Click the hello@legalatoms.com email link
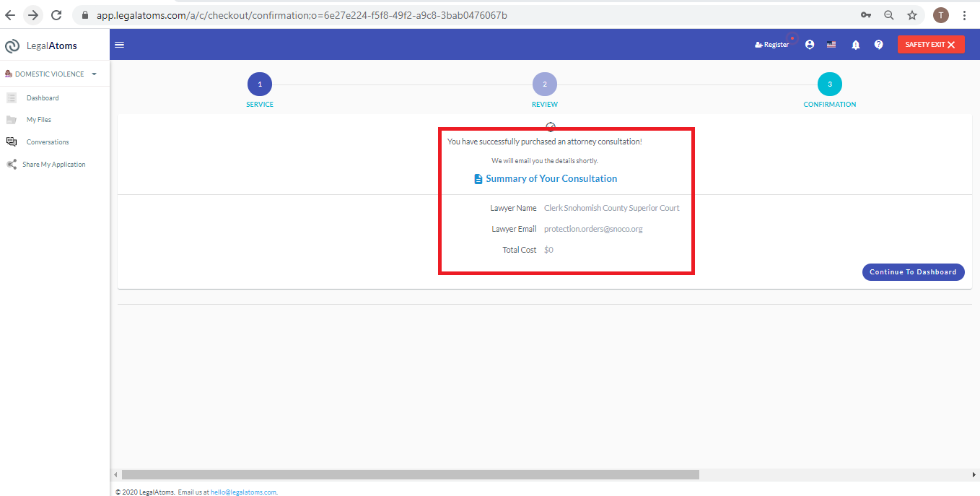Viewport: 980px width, 496px height. coord(243,492)
